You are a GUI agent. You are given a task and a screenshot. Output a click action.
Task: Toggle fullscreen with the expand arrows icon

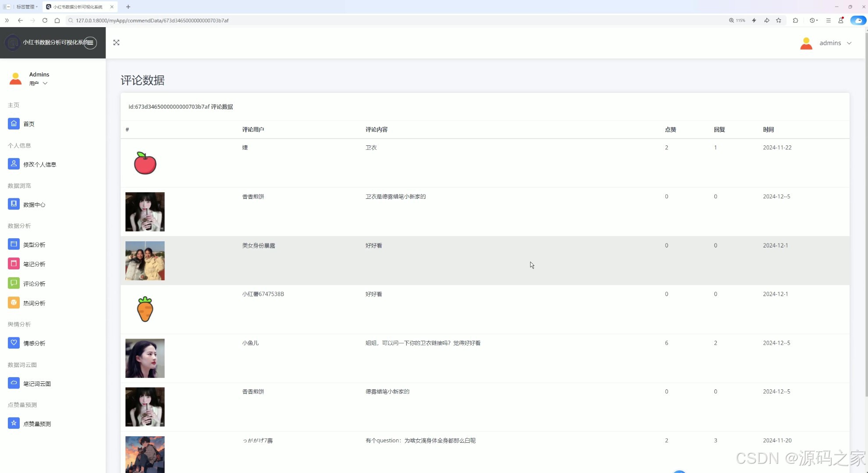pos(116,42)
